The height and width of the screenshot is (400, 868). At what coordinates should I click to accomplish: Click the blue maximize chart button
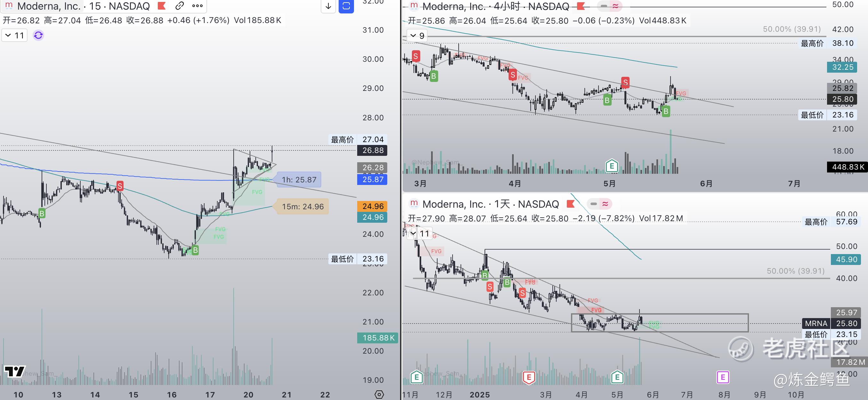346,6
